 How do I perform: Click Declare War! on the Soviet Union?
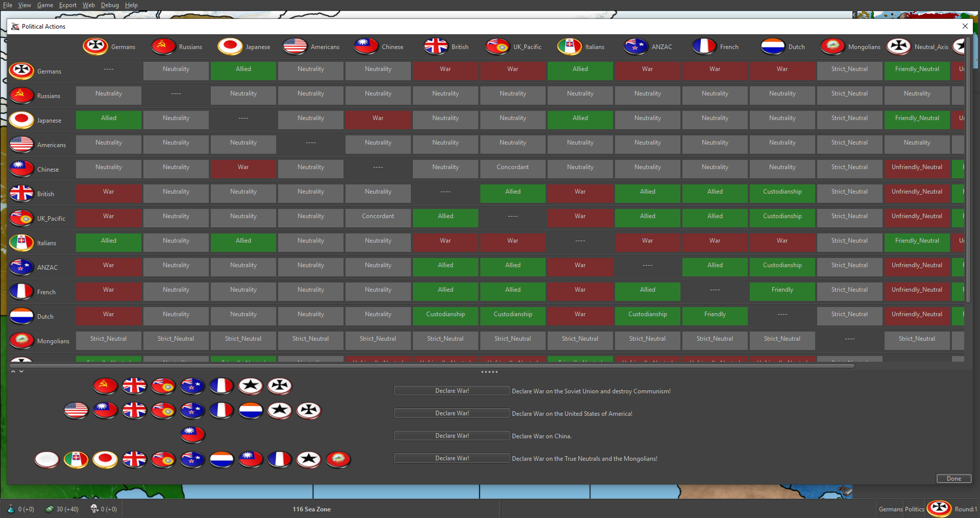point(452,391)
